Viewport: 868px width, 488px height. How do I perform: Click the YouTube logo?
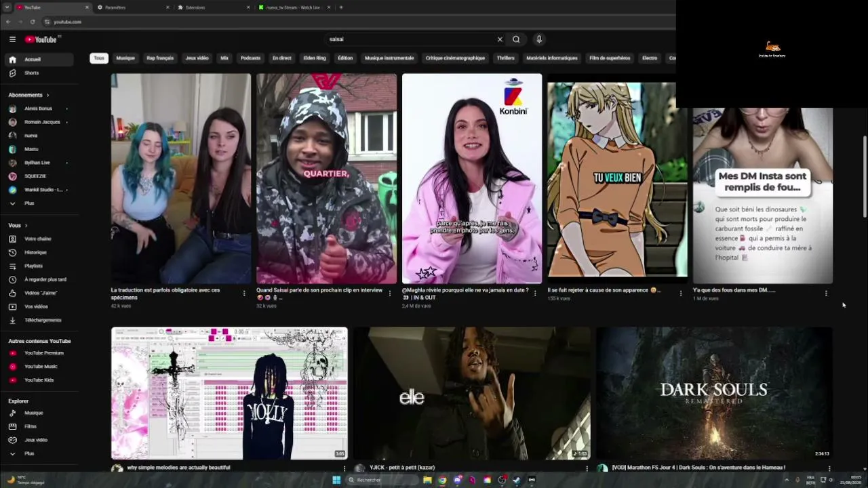(x=41, y=39)
